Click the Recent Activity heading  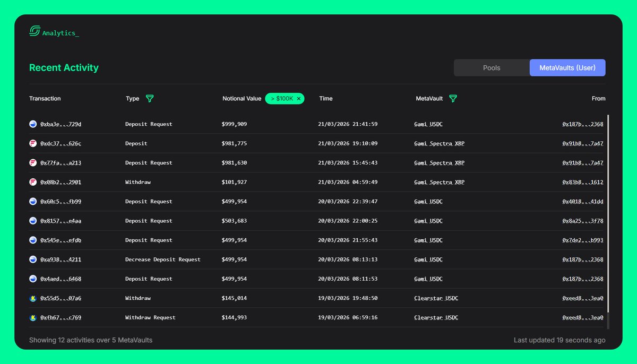pos(64,68)
